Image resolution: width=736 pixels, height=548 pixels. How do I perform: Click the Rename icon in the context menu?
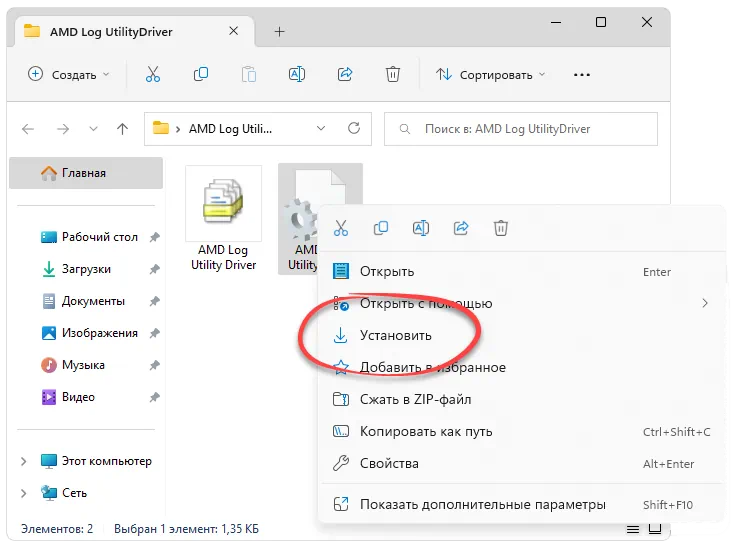point(421,228)
